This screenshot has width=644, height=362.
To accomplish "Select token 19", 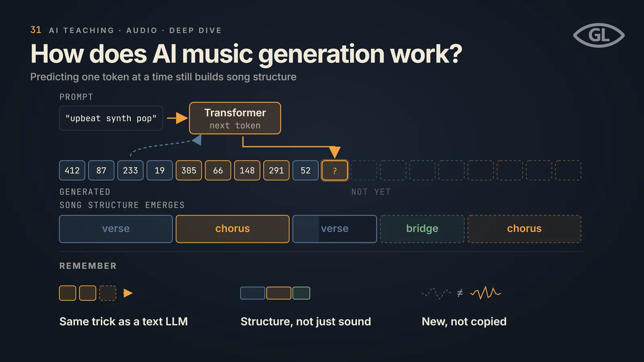I will pyautogui.click(x=160, y=171).
